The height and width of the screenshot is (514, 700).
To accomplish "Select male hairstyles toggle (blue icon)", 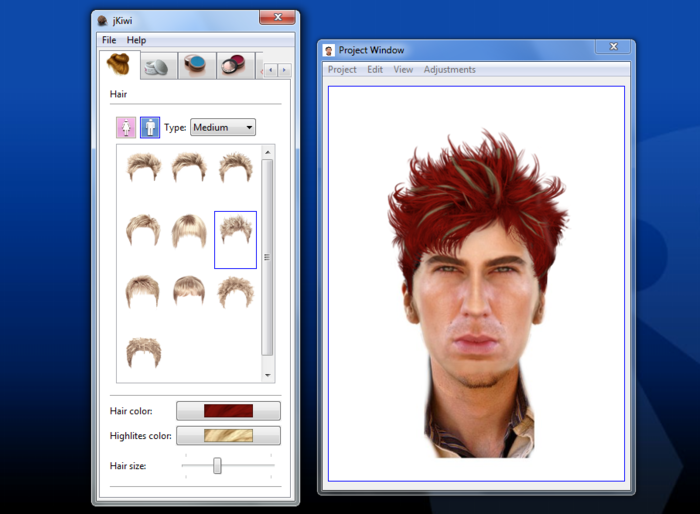I will click(150, 128).
